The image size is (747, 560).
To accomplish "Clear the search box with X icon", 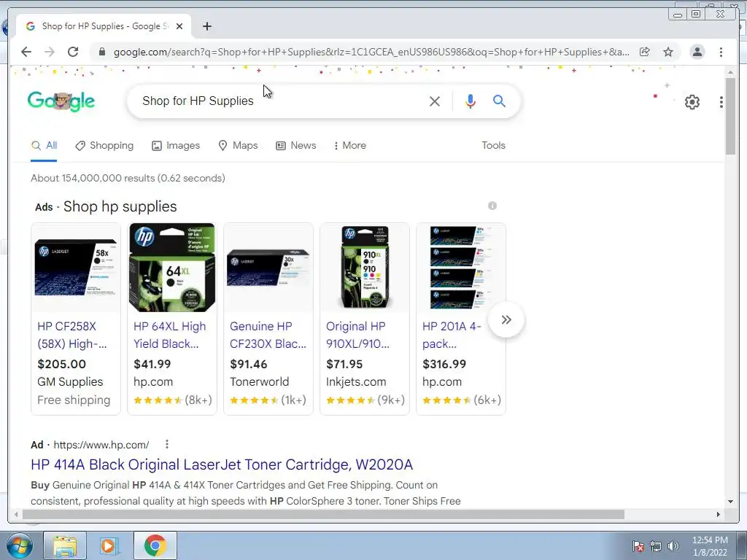I will [x=435, y=101].
